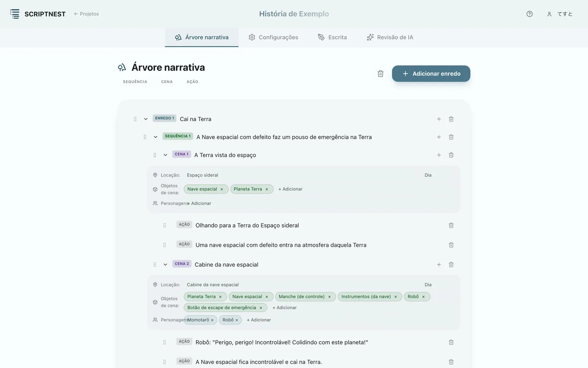Collapse the Enredo 1 chevron
This screenshot has width=588, height=368.
click(146, 119)
